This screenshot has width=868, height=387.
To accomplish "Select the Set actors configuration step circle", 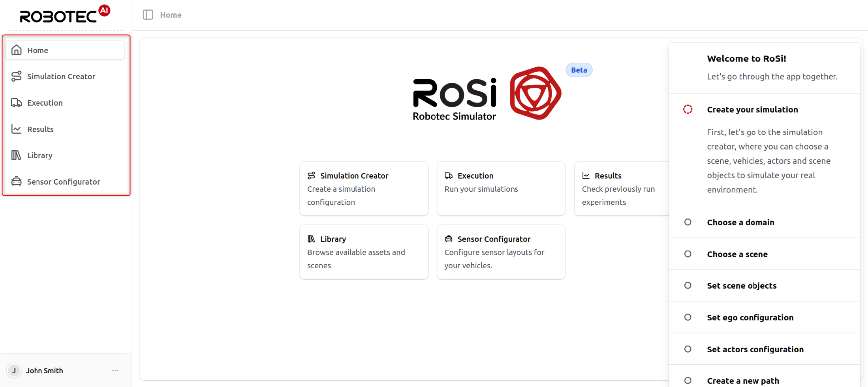I will click(688, 349).
